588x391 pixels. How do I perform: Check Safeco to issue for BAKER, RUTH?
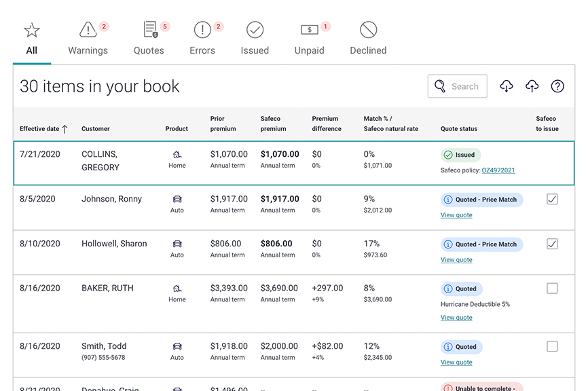552,288
